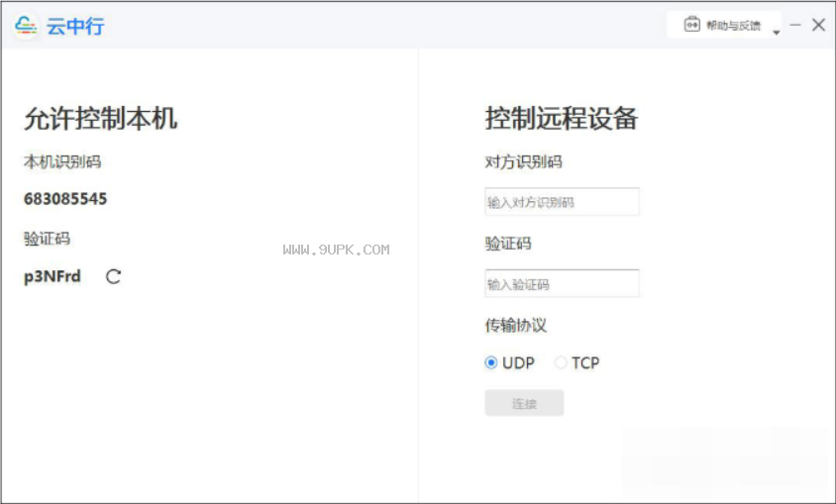Screen dimensions: 836x504
Task: Click the 传输协议 label
Action: click(x=516, y=325)
